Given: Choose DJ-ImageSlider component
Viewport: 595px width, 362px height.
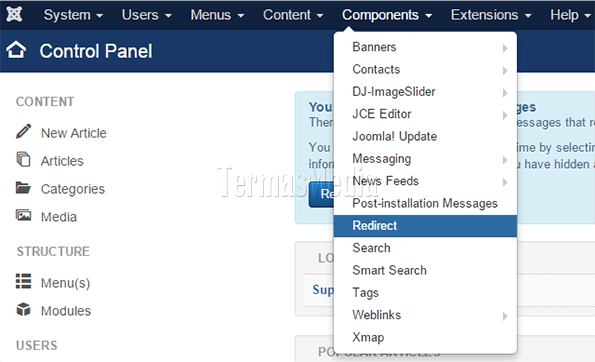Looking at the screenshot, I should (x=425, y=92).
